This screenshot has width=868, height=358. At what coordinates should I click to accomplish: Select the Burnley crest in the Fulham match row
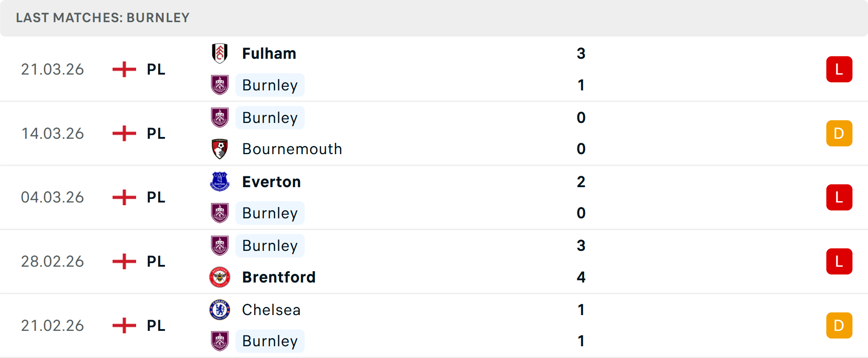pyautogui.click(x=220, y=85)
